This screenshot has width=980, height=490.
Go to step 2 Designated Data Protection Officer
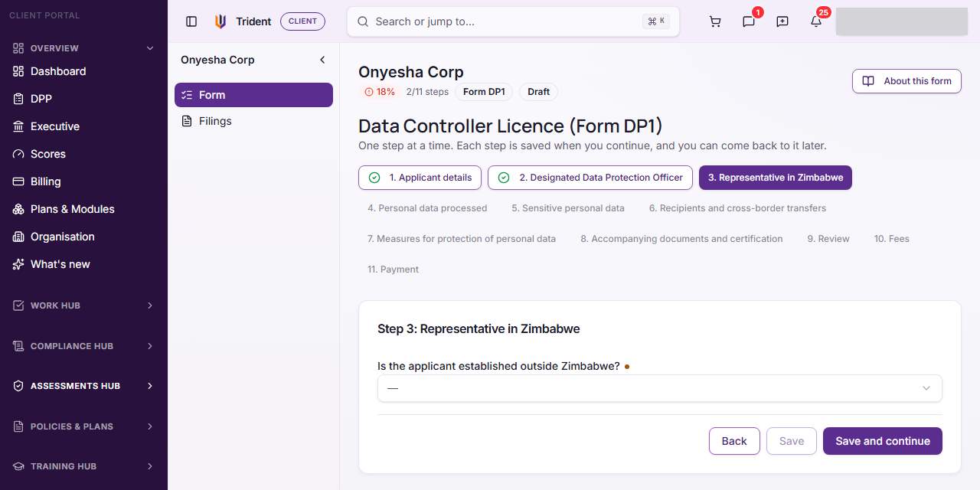point(590,178)
